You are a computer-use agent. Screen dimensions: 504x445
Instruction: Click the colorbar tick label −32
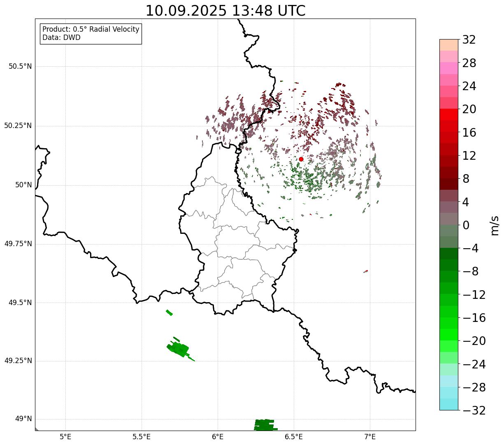474,410
